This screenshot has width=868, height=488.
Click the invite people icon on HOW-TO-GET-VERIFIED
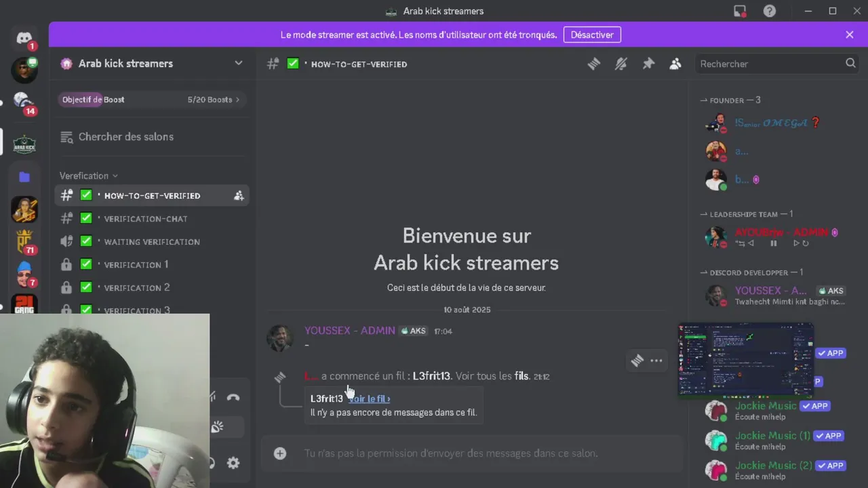point(239,195)
